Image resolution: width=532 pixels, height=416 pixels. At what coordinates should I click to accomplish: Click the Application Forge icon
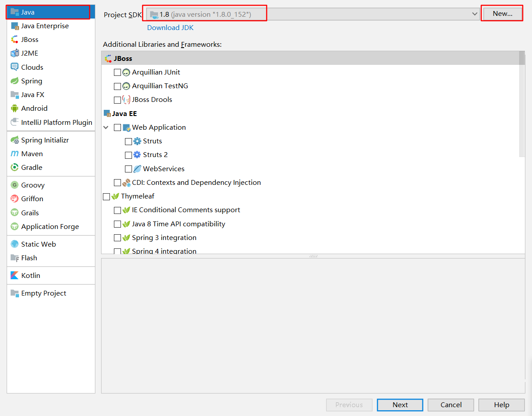coord(15,226)
